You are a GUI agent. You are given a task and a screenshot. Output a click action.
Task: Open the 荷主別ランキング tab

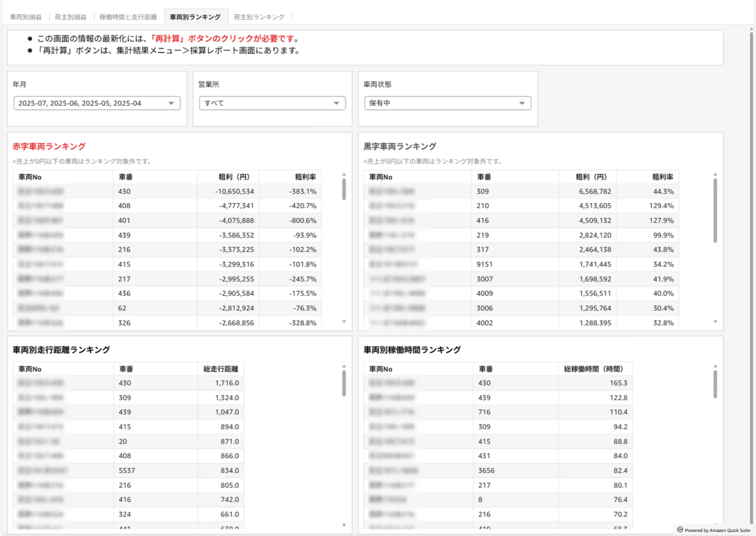pyautogui.click(x=259, y=17)
